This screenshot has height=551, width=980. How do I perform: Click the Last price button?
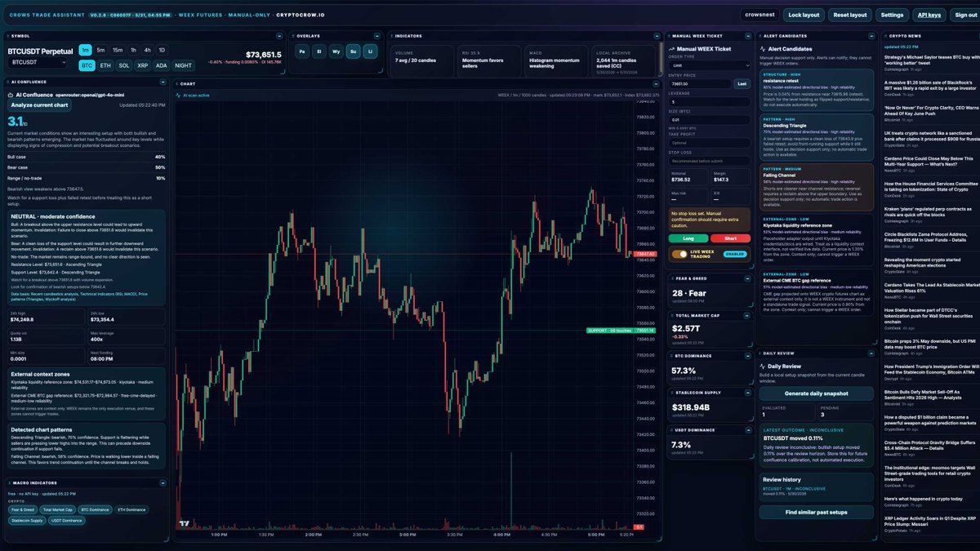(742, 83)
